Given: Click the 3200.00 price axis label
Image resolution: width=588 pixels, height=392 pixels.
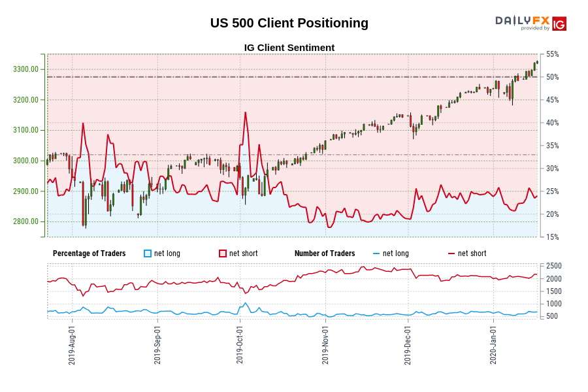Looking at the screenshot, I should [x=26, y=100].
